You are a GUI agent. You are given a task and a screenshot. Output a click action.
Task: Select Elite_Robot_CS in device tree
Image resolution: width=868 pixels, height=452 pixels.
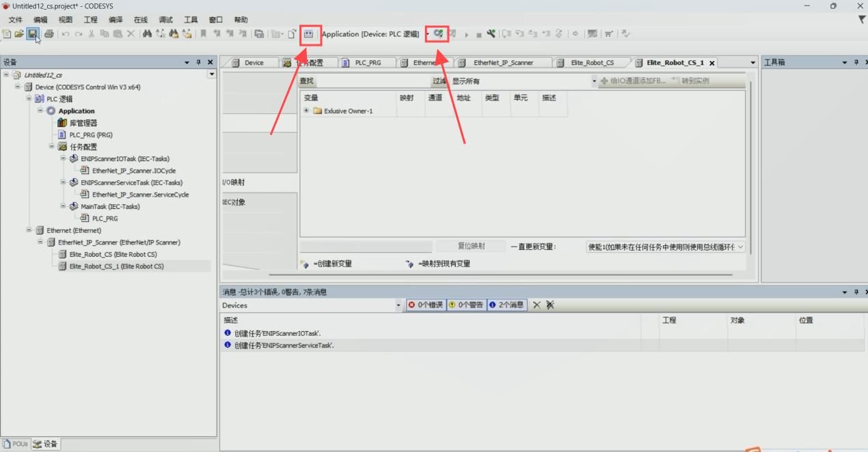tap(113, 255)
